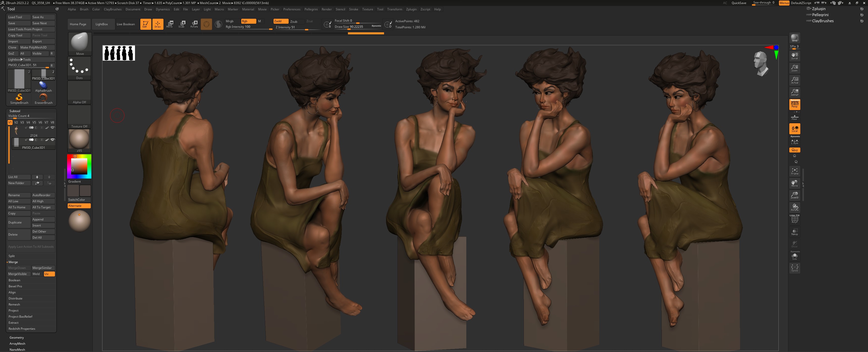Click the AAHalf zoom icon
The height and width of the screenshot is (352, 868).
[794, 92]
